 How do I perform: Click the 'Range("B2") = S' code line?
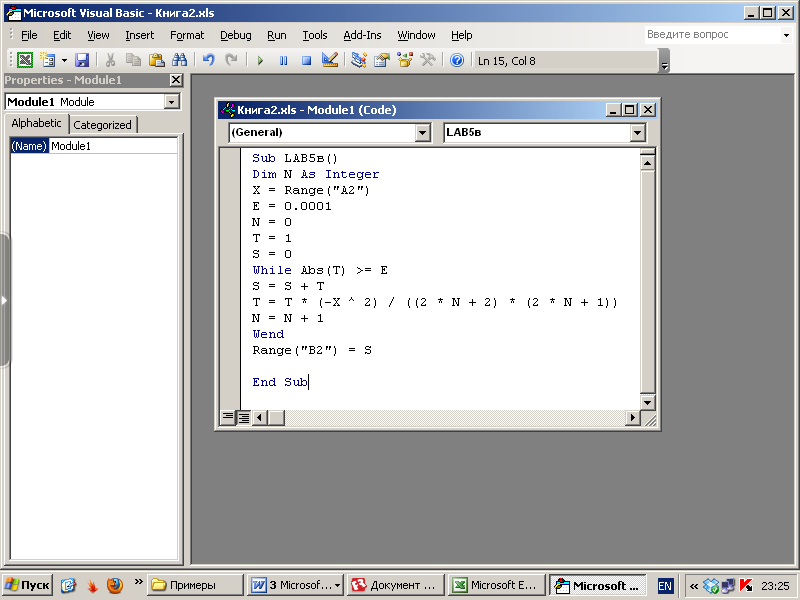312,350
